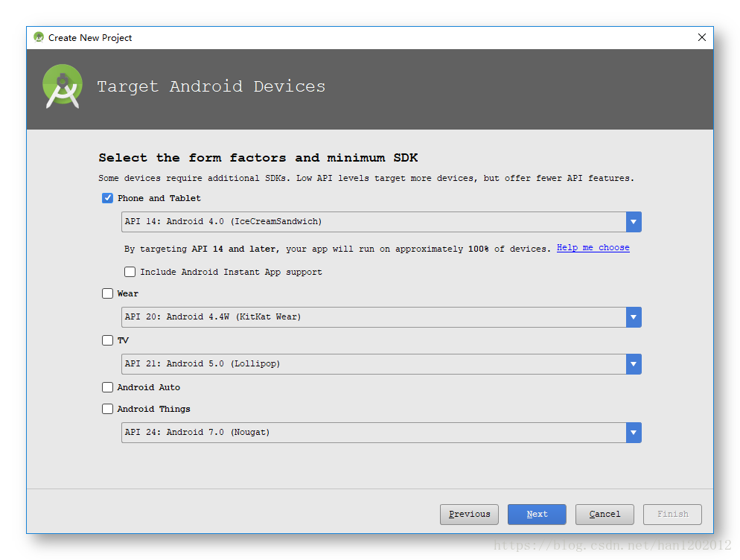Go back with the Previous button
740x560 pixels.
click(x=469, y=514)
